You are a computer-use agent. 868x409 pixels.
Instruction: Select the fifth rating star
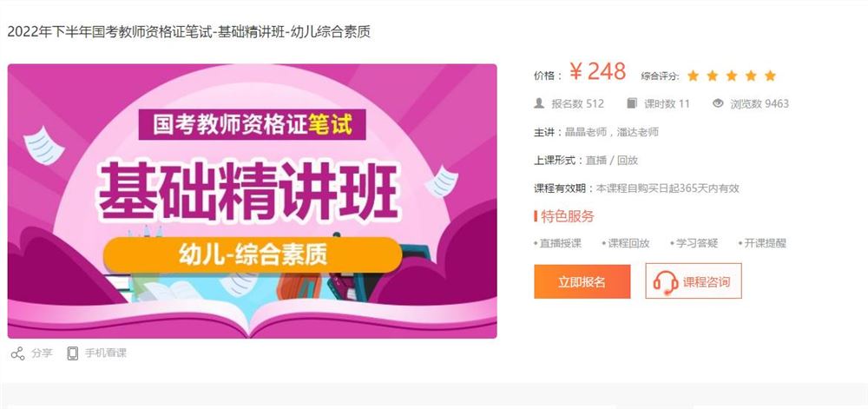770,76
